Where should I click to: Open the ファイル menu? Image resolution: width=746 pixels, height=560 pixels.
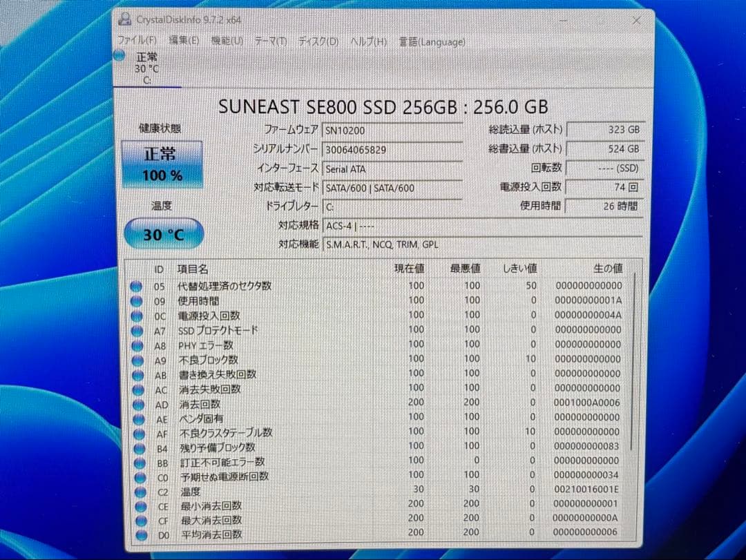[135, 41]
